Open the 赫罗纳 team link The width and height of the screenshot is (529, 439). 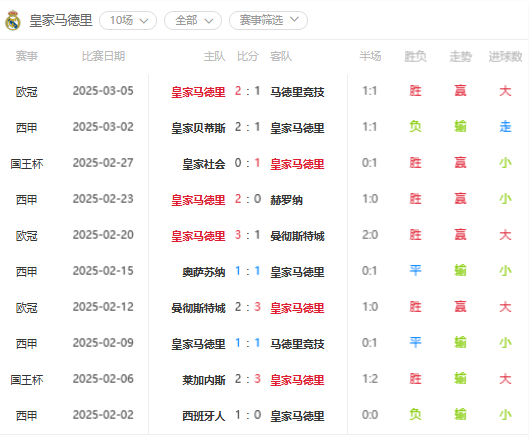coord(286,200)
